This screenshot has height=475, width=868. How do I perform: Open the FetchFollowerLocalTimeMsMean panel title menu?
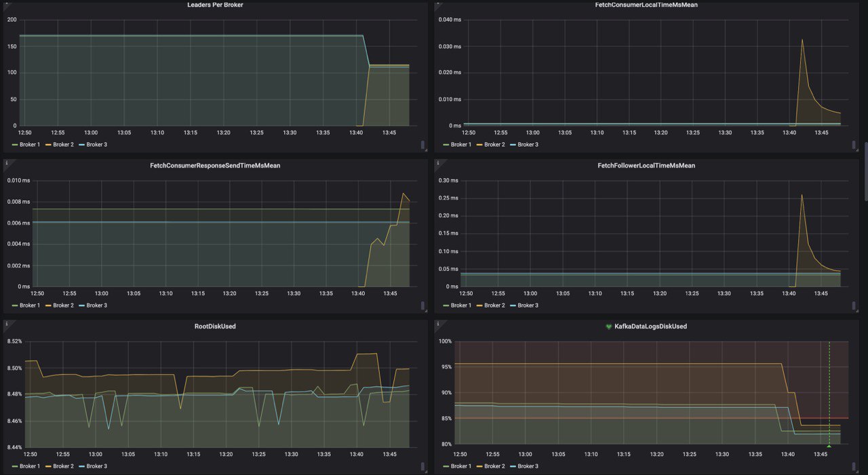tap(646, 166)
